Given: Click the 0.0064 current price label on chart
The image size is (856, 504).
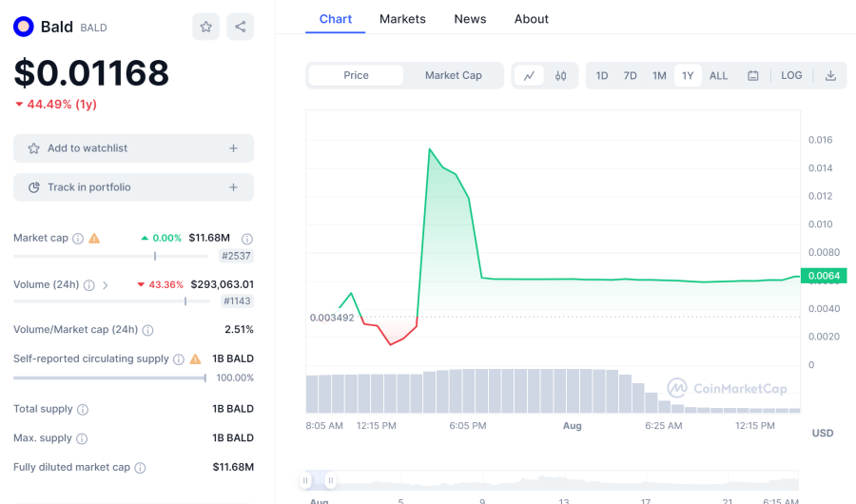Looking at the screenshot, I should tap(824, 276).
